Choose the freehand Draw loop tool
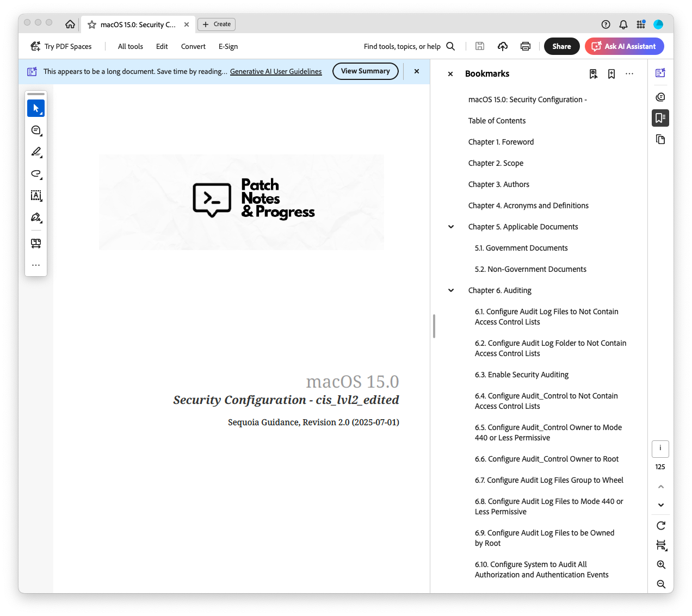 [x=36, y=174]
